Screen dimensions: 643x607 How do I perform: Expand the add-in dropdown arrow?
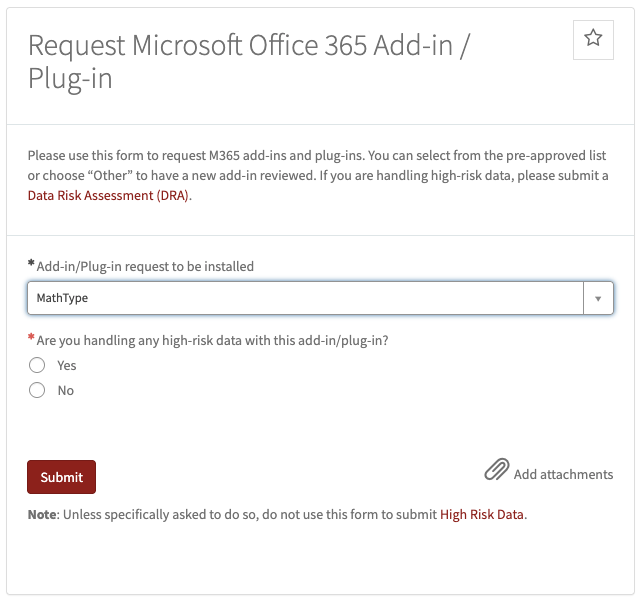(598, 298)
